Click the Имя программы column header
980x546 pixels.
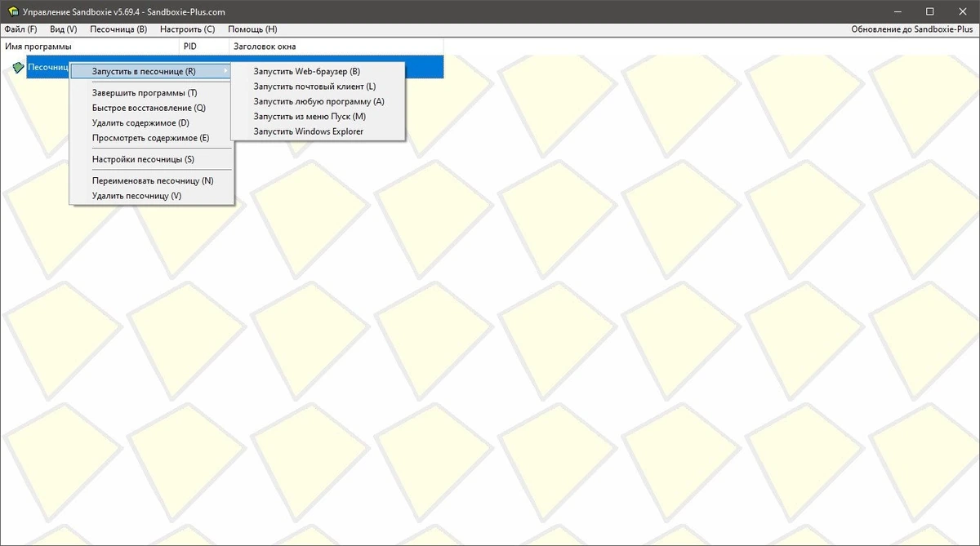click(90, 47)
